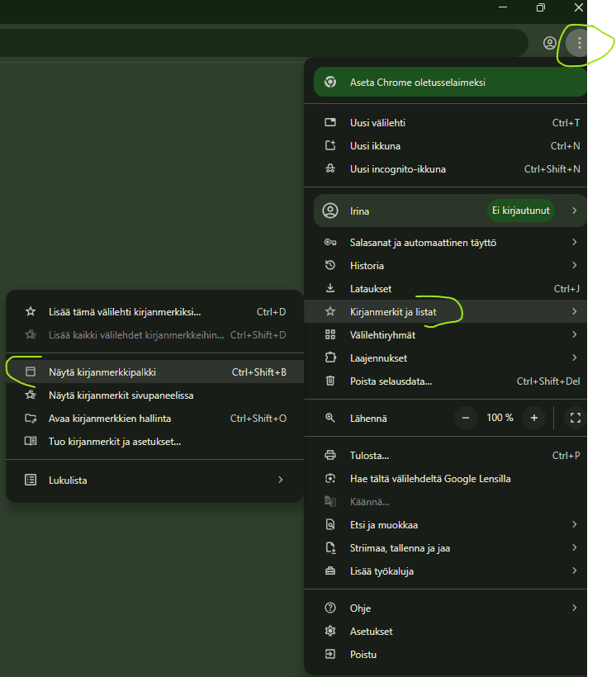
Task: Select Näytä kirjanmerkit sivupaneelissa
Action: 154,395
